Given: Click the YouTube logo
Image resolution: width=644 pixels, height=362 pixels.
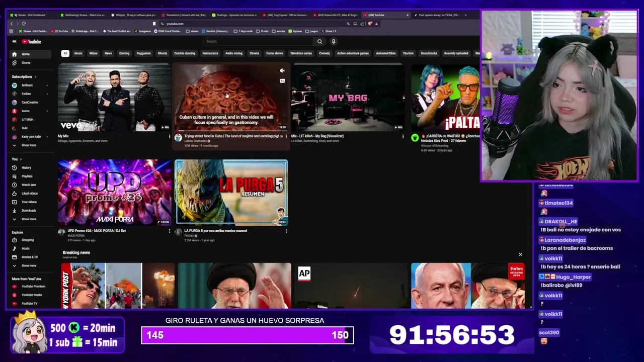Looking at the screenshot, I should coord(31,42).
